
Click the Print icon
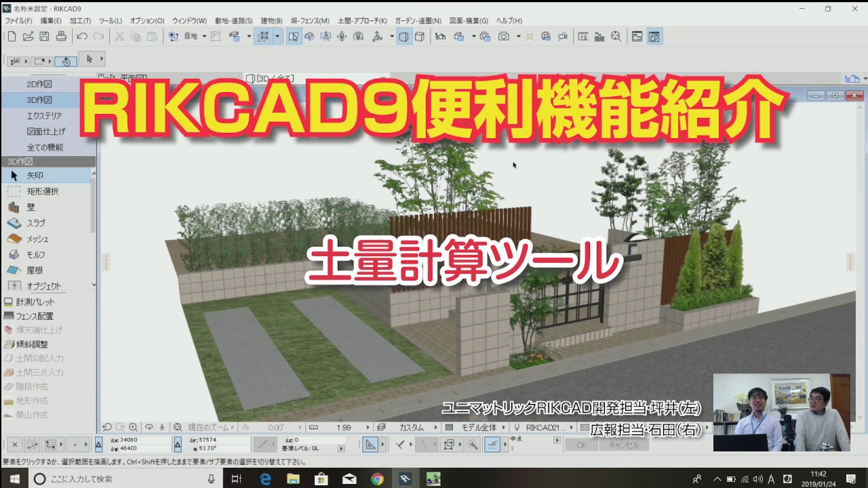tap(61, 37)
